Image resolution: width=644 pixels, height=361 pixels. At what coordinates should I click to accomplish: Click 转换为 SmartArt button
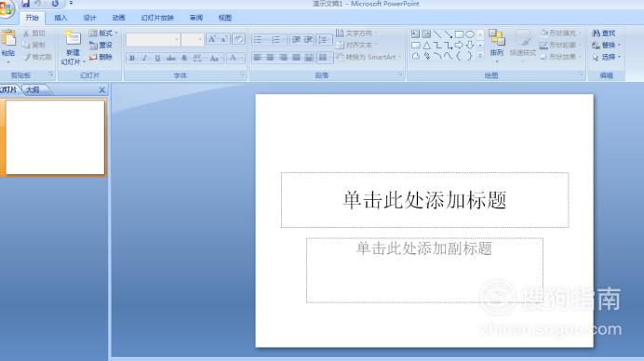pos(368,57)
